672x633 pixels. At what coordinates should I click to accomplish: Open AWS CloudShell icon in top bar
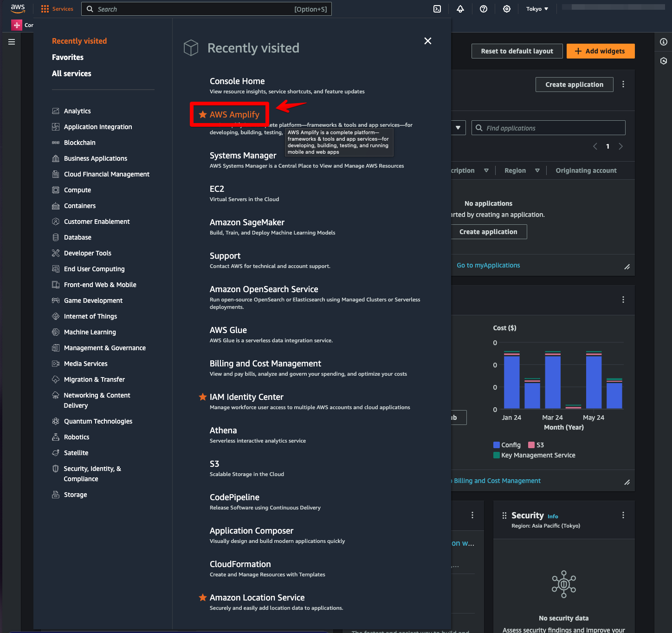pos(437,9)
